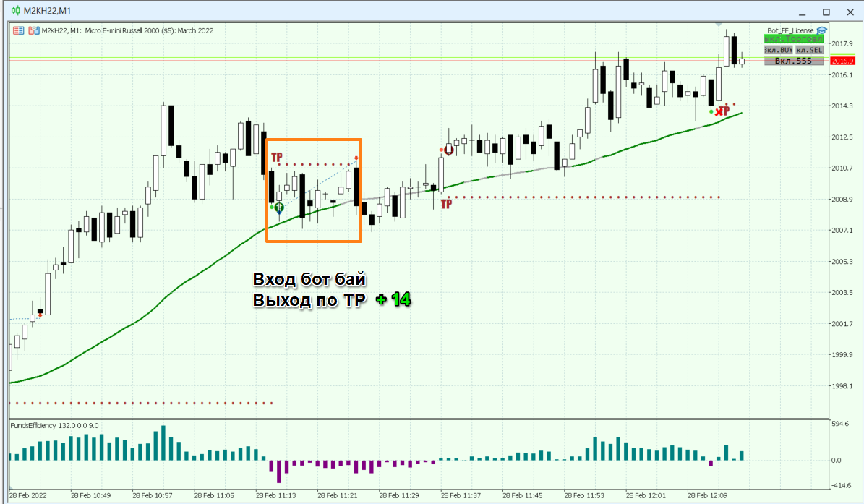
Task: Open the one-click trading panel icon
Action: (18, 31)
